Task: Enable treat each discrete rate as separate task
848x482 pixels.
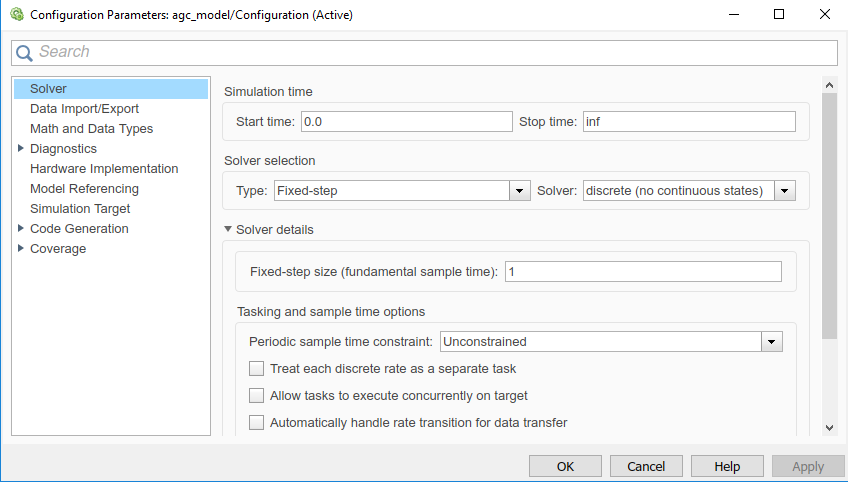Action: pyautogui.click(x=257, y=369)
